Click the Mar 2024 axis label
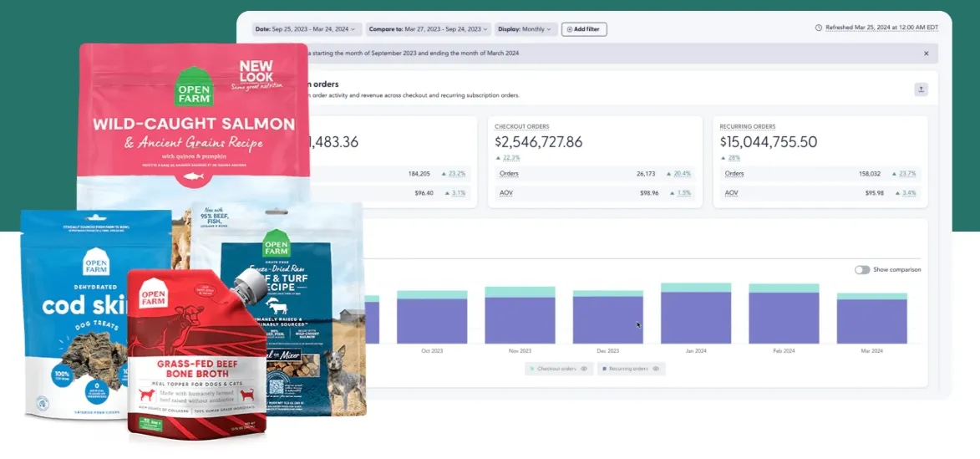980x459 pixels. pyautogui.click(x=872, y=351)
